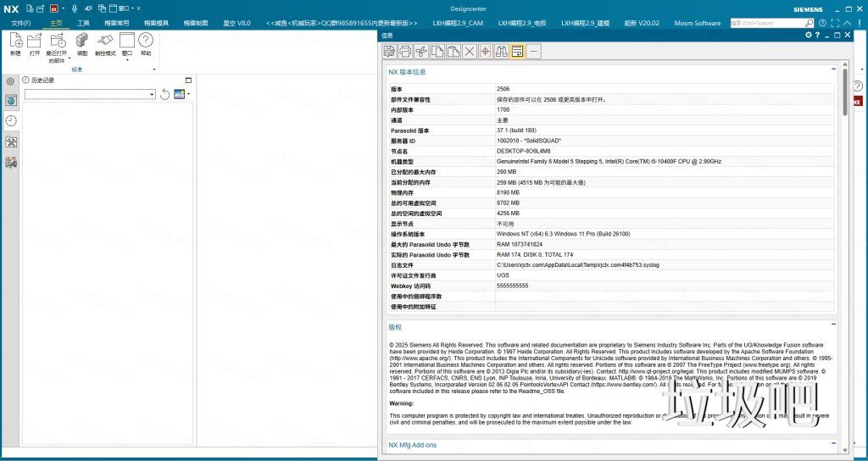This screenshot has height=461, width=868.
Task: Switch to the 主页 tab
Action: point(56,23)
